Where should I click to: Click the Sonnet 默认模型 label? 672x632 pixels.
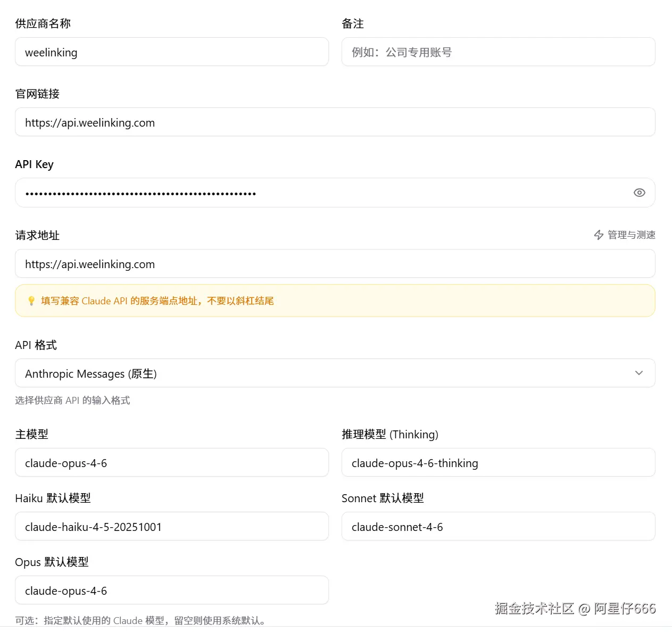click(383, 498)
